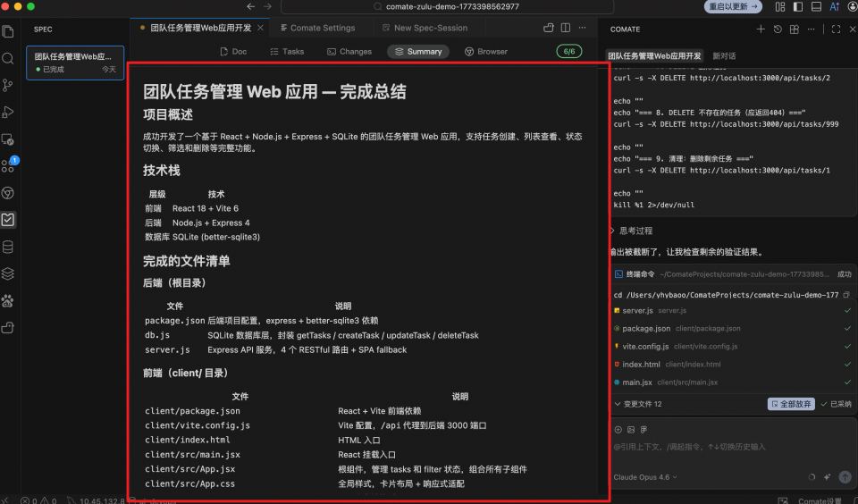
Task: Select the 团队任务管理Web应用开发 chat tab
Action: pyautogui.click(x=654, y=55)
